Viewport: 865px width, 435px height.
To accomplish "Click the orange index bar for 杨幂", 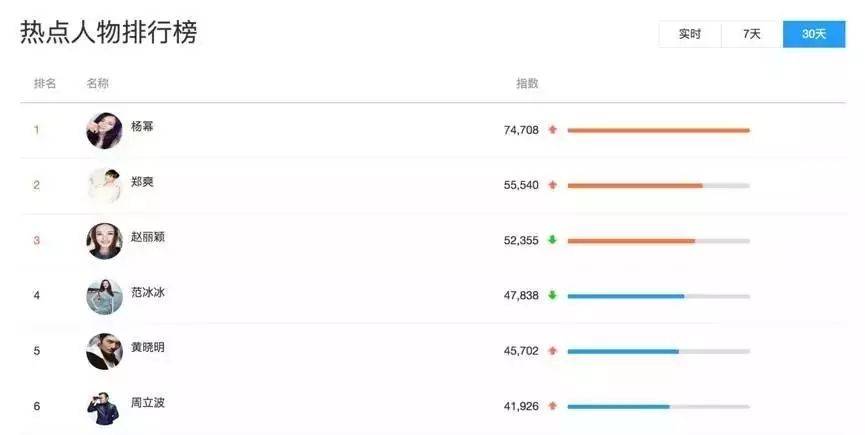I will coord(659,131).
